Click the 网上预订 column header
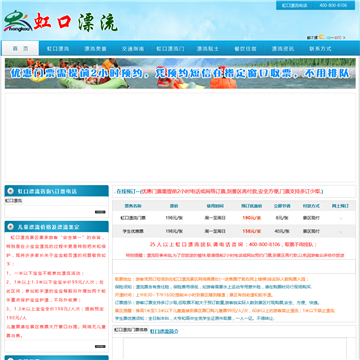This screenshot has height=360, width=360. (x=340, y=206)
